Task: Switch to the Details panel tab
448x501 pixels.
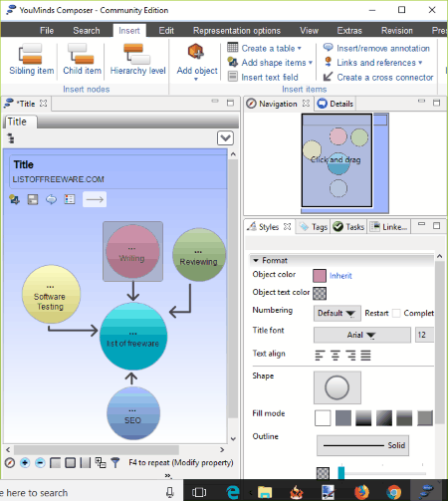Action: click(336, 104)
